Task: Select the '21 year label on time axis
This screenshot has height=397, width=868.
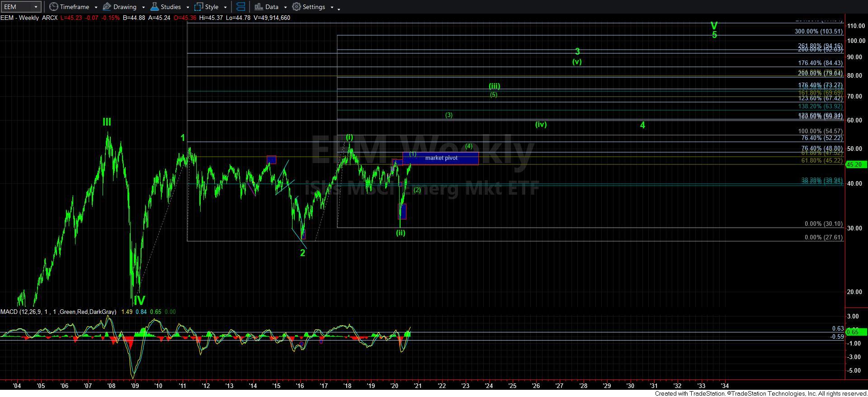Action: click(x=418, y=386)
